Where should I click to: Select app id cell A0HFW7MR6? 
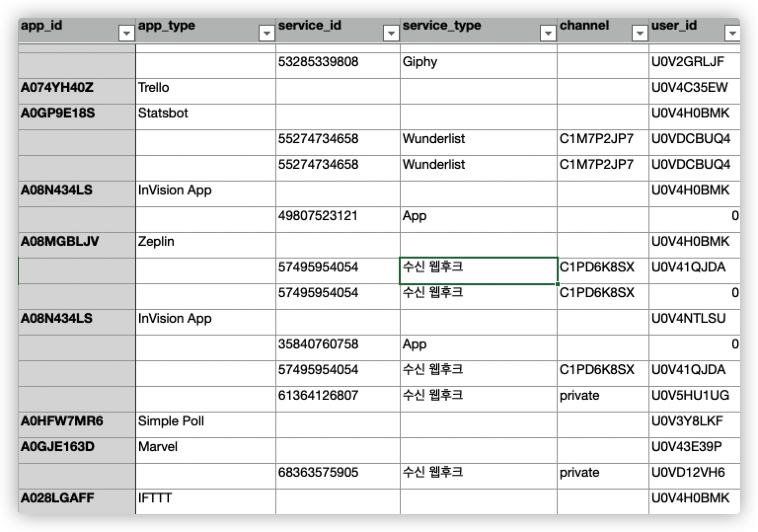tap(76, 424)
